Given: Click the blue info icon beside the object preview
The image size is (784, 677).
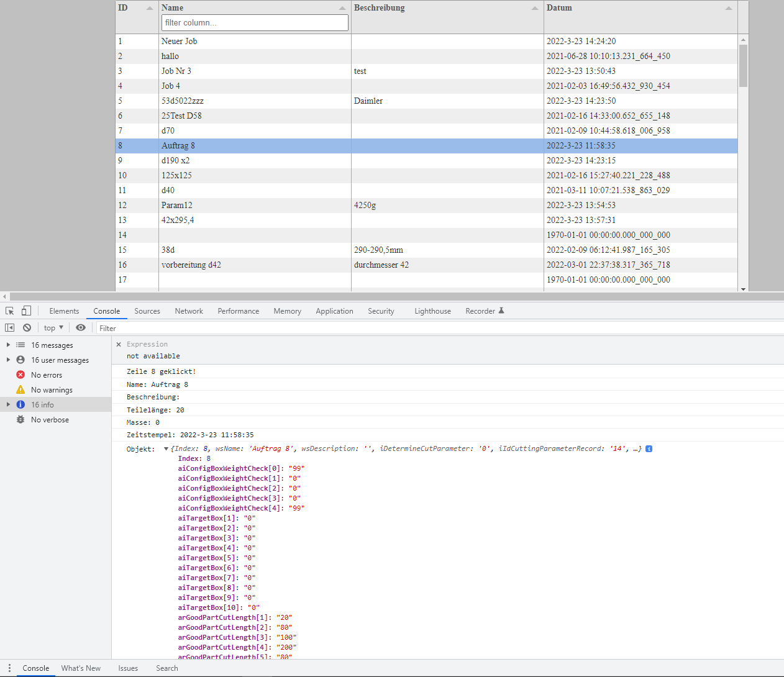Looking at the screenshot, I should point(649,448).
